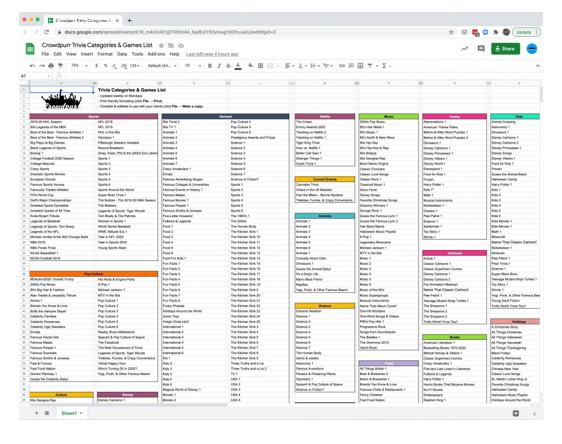This screenshot has height=444, width=562.
Task: Check the cloud save status icon
Action: (x=181, y=46)
